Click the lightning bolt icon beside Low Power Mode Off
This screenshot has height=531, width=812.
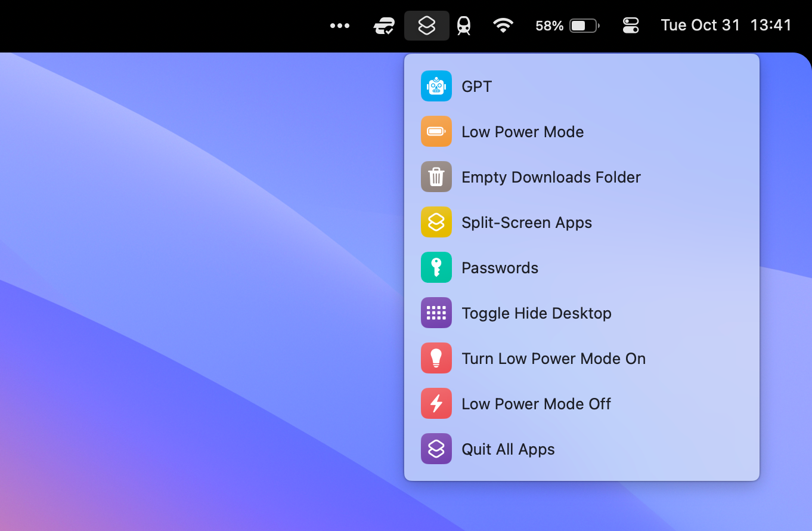(436, 403)
